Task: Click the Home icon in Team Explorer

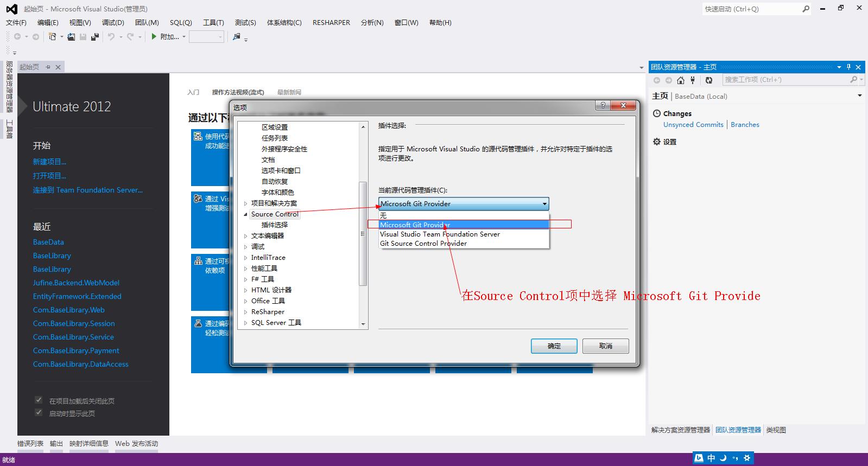Action: point(681,80)
